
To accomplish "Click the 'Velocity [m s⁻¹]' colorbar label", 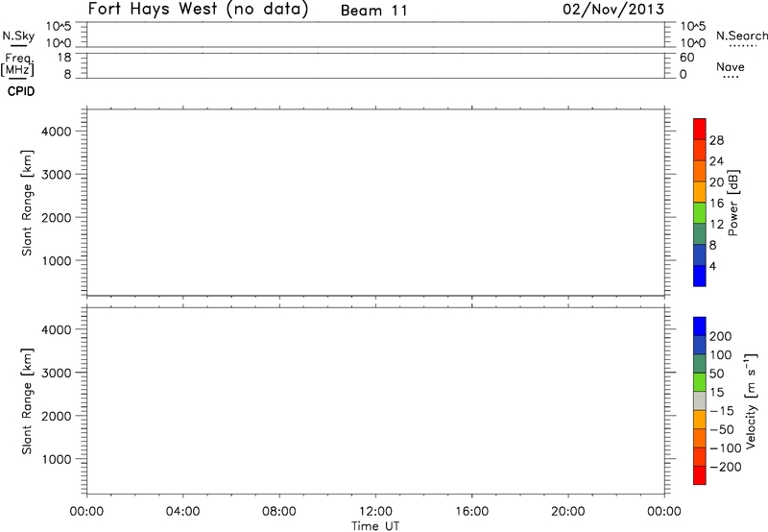I will [751, 400].
